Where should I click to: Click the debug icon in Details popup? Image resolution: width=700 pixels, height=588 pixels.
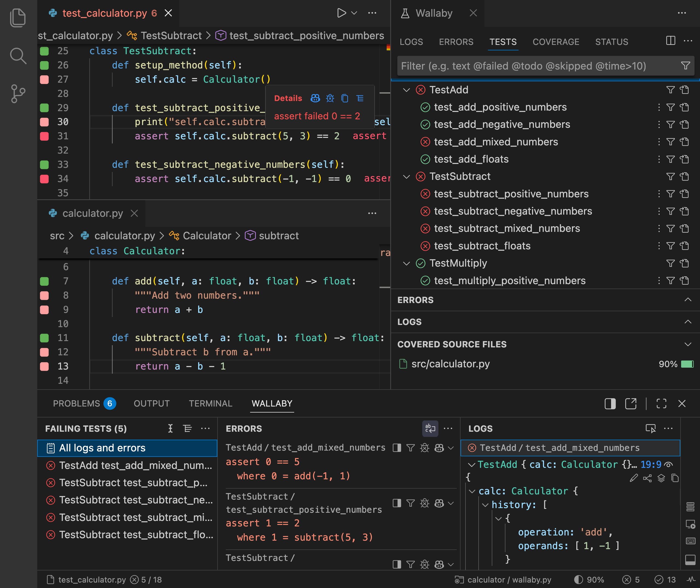330,98
